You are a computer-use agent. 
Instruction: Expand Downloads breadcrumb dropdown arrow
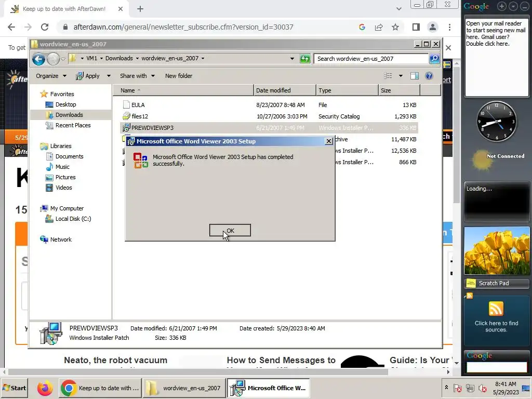coord(137,58)
